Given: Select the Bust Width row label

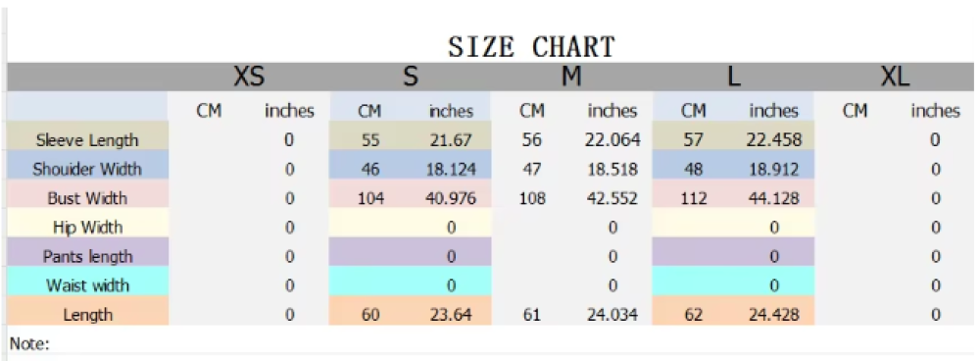Looking at the screenshot, I should [x=87, y=198].
